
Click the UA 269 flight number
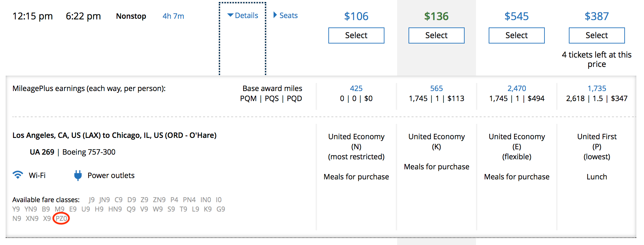click(42, 152)
